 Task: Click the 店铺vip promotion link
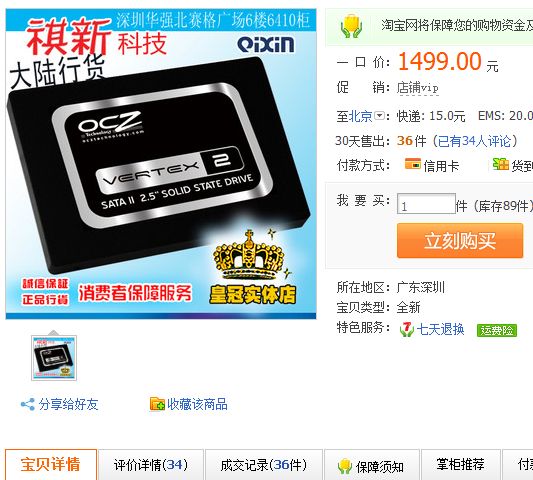(417, 88)
